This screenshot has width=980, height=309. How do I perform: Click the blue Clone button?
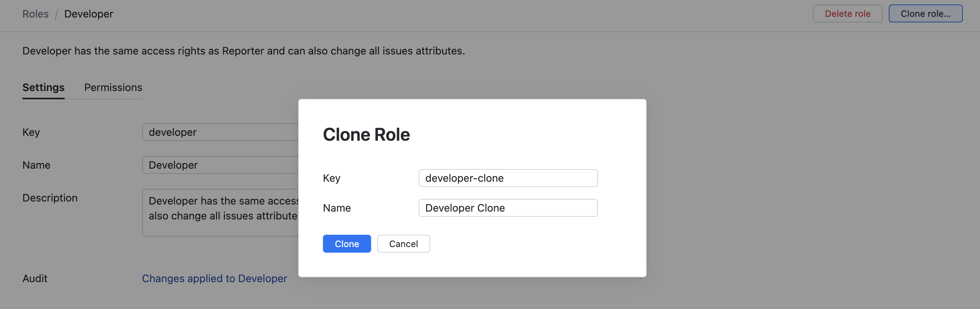point(346,244)
